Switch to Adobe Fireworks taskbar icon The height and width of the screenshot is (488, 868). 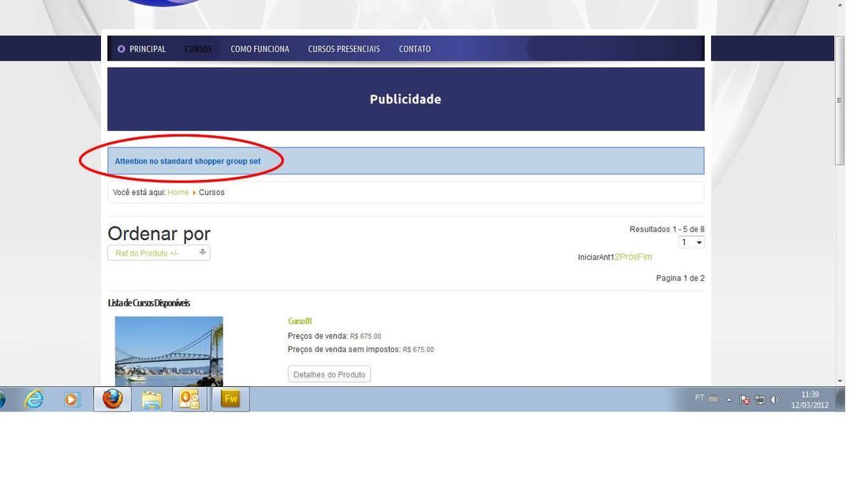(230, 399)
